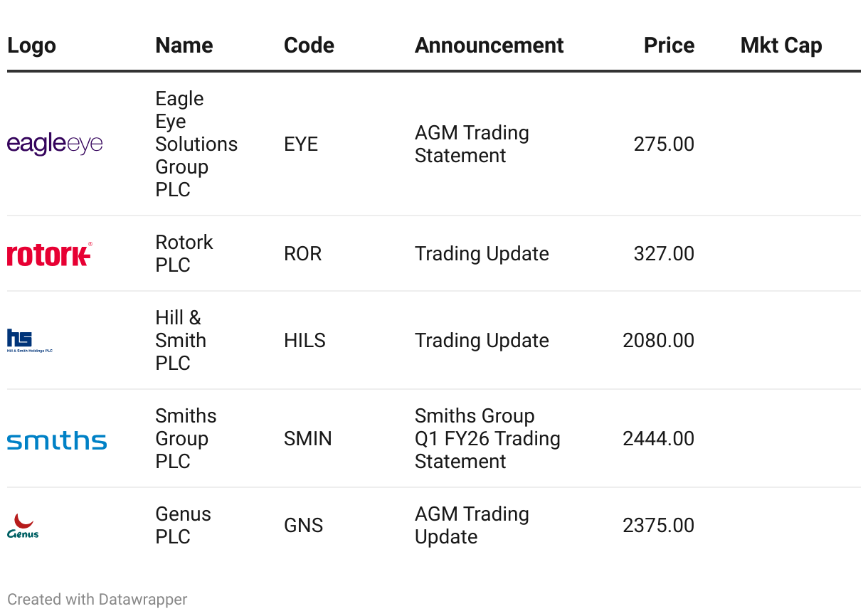
Task: Click the Hill & Smith logo
Action: (x=30, y=341)
